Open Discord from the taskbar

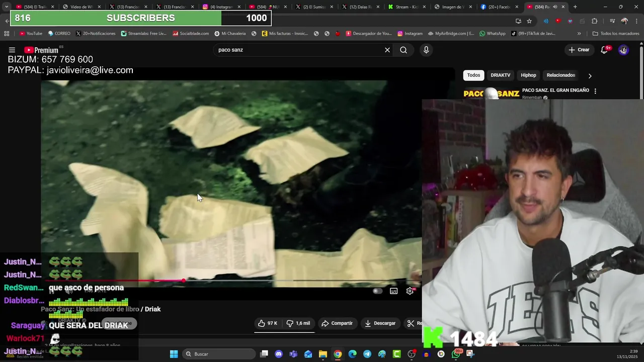tap(279, 354)
